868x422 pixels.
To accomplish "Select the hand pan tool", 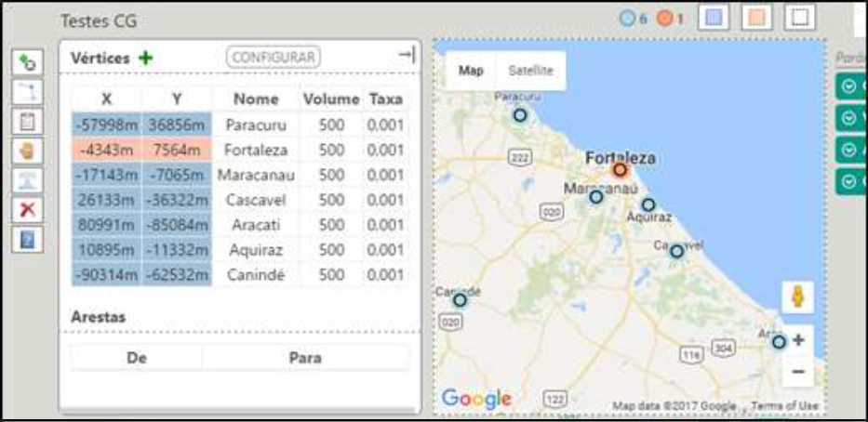I will click(x=27, y=151).
